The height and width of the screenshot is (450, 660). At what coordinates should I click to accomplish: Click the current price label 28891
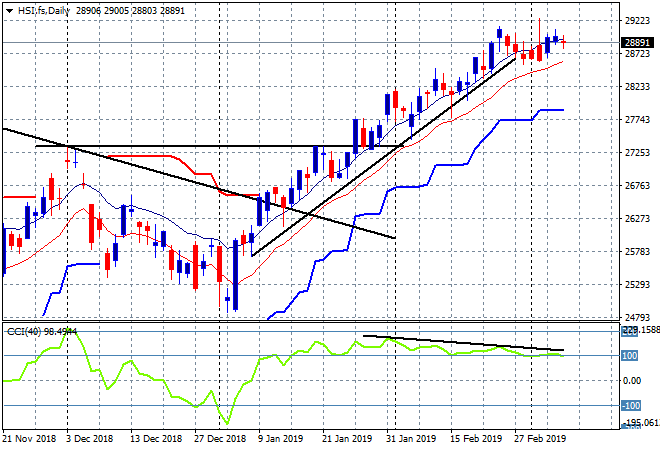637,43
